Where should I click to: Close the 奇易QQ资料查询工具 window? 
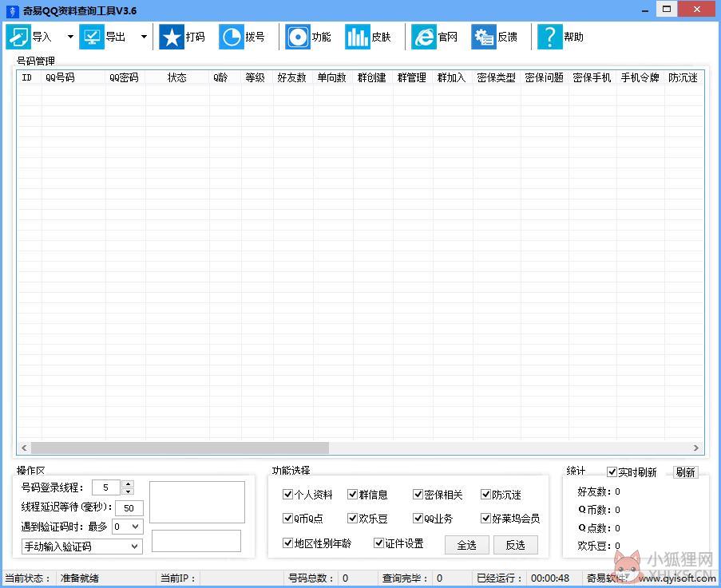coord(696,10)
